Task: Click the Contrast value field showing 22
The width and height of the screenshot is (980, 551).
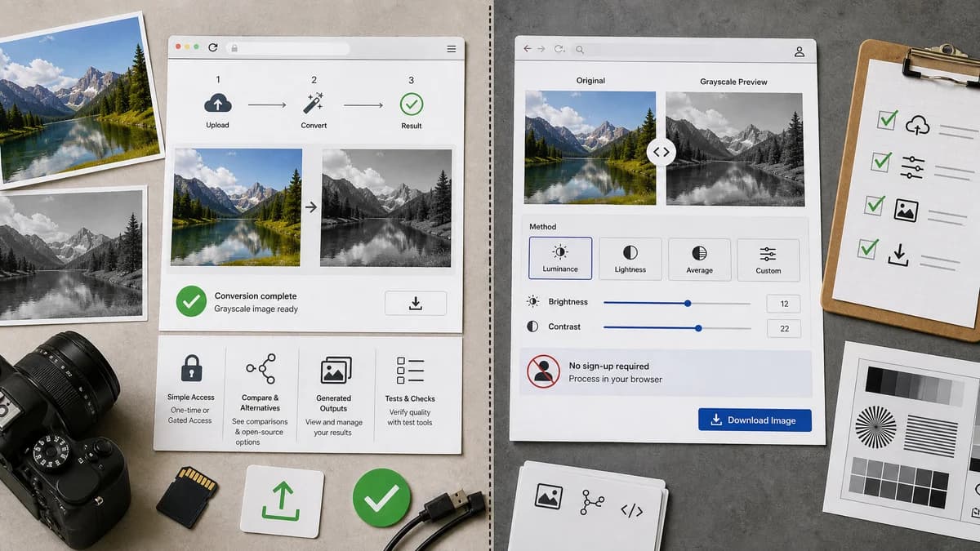Action: click(784, 329)
